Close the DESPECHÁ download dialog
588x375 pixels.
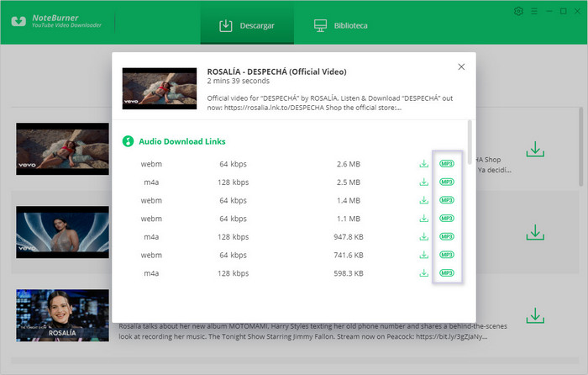(x=461, y=66)
